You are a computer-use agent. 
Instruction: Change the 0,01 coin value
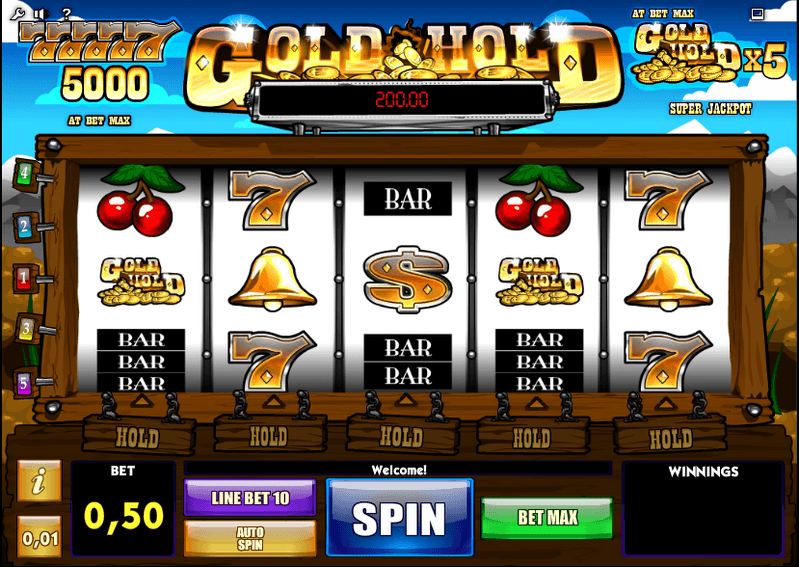pos(39,537)
